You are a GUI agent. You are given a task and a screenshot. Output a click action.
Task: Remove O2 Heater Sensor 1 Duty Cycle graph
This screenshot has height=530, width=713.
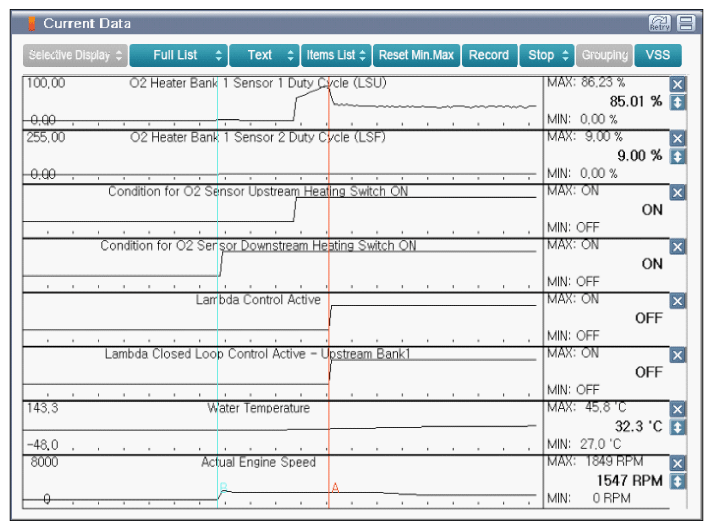coord(678,84)
